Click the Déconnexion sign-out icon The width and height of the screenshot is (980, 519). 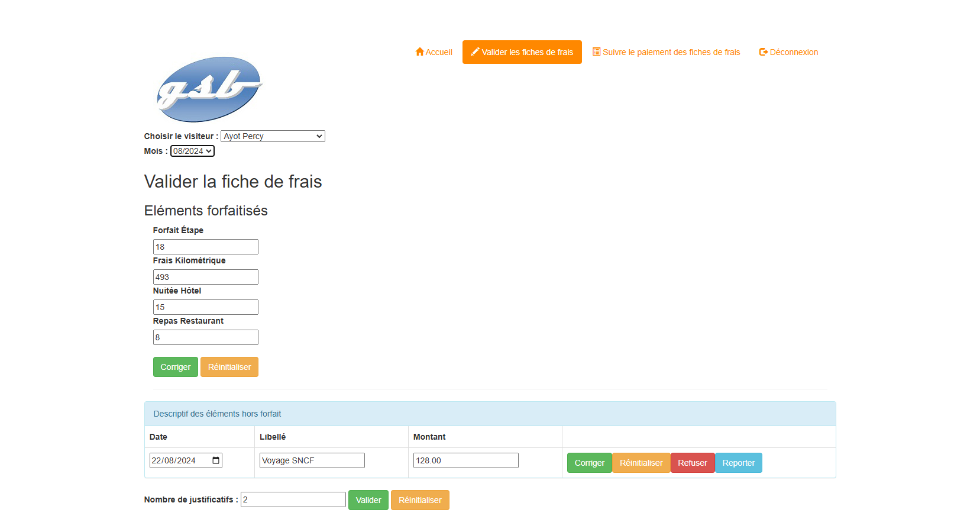point(763,52)
